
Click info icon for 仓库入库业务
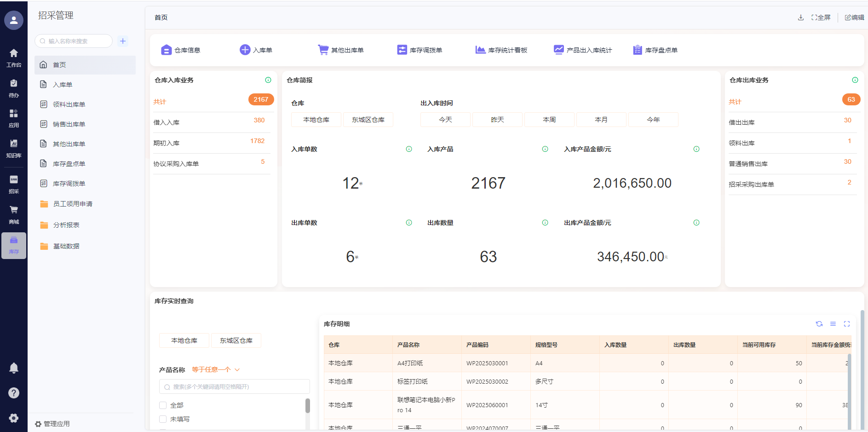268,80
